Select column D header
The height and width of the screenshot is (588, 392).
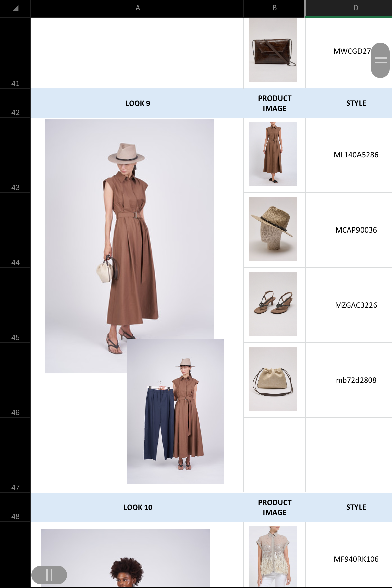tap(349, 8)
